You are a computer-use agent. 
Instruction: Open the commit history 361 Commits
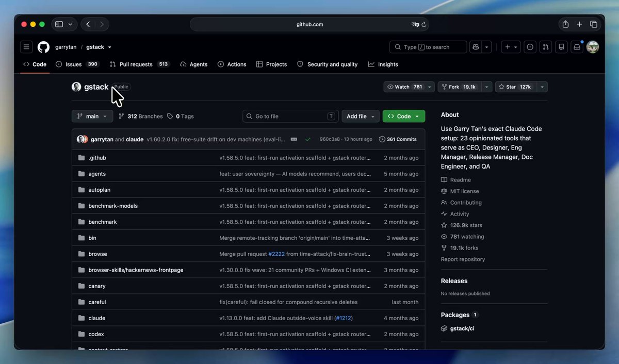[398, 139]
